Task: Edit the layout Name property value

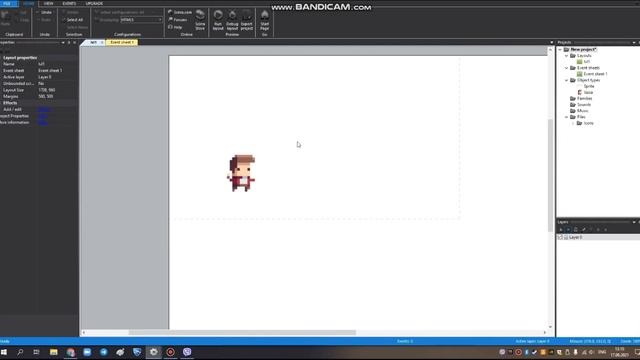Action: pyautogui.click(x=57, y=64)
